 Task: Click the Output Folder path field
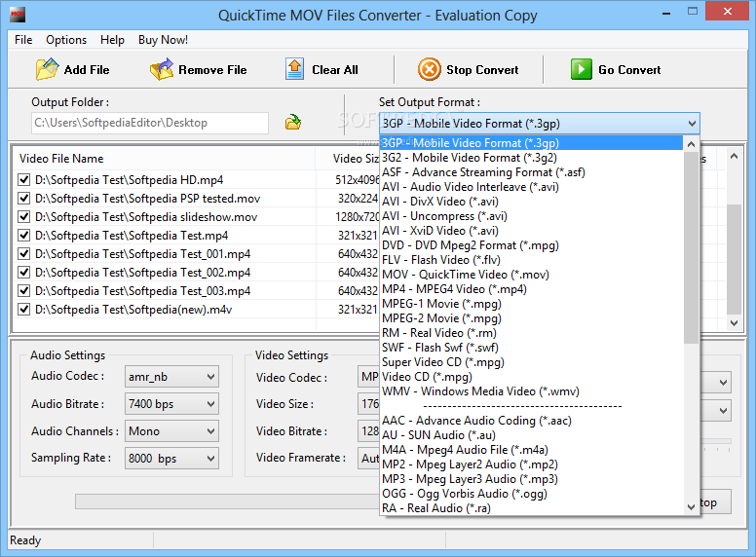point(149,123)
